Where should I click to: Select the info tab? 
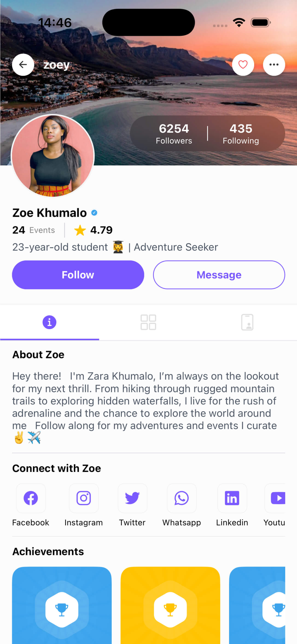coord(49,322)
